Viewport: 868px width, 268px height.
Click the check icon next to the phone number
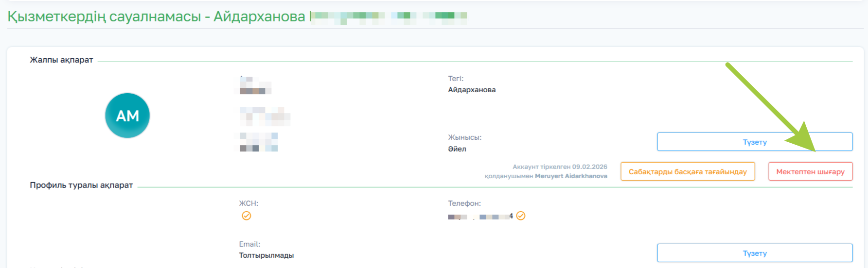click(x=521, y=216)
